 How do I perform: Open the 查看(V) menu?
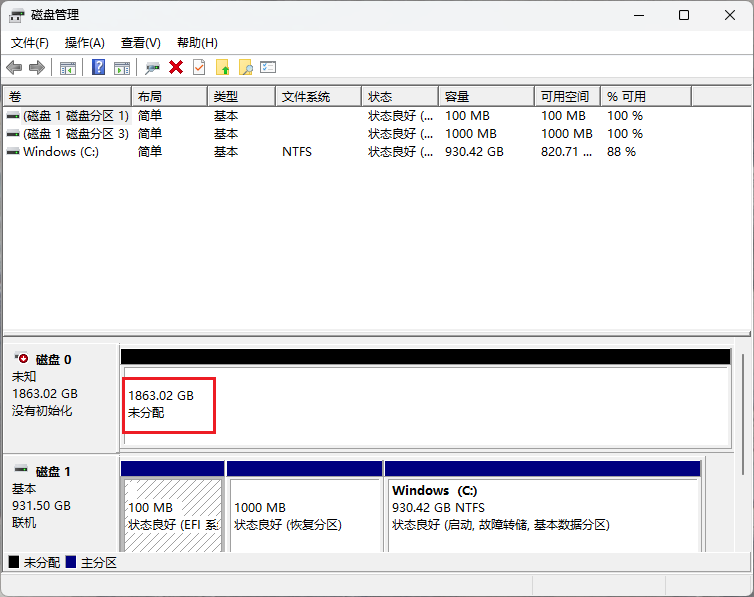(x=140, y=43)
